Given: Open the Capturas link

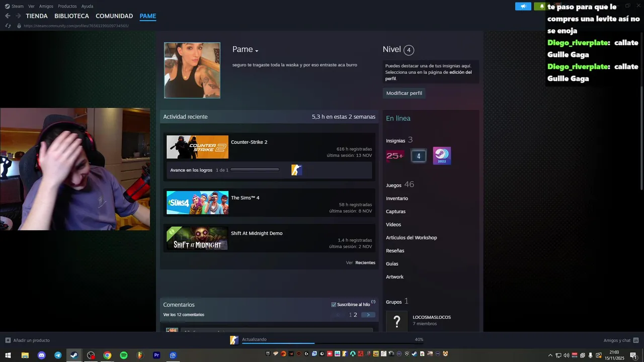Looking at the screenshot, I should (395, 212).
